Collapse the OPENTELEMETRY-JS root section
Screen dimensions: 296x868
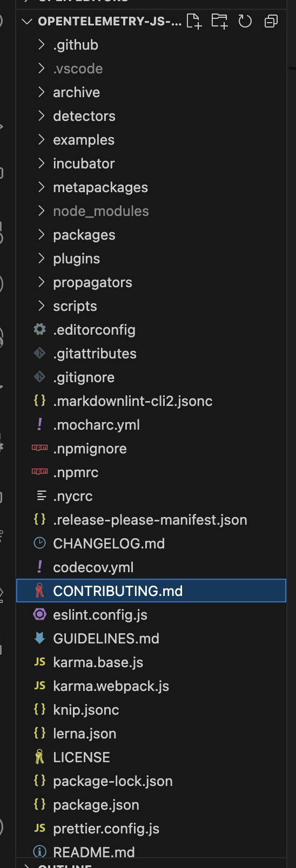27,21
